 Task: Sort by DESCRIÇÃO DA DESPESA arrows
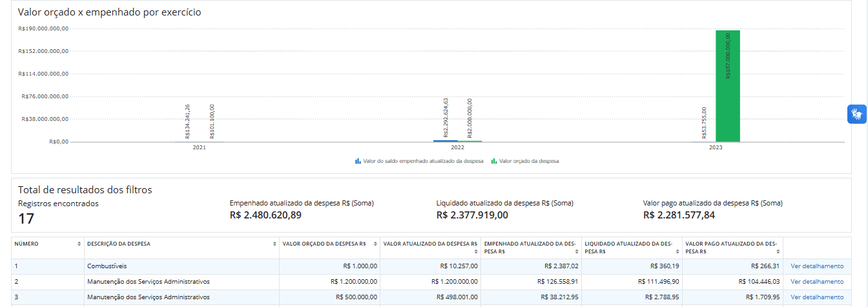pos(276,244)
